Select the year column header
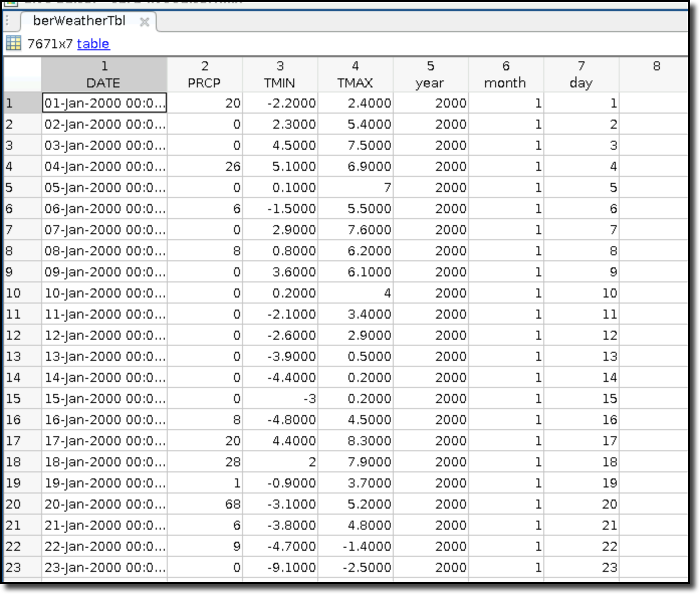The width and height of the screenshot is (700, 594). coord(430,74)
